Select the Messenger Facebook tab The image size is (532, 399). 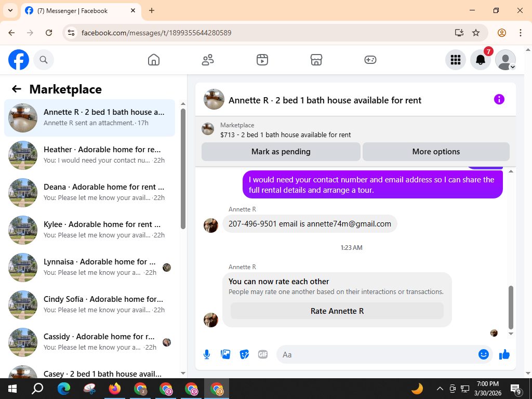pyautogui.click(x=81, y=10)
